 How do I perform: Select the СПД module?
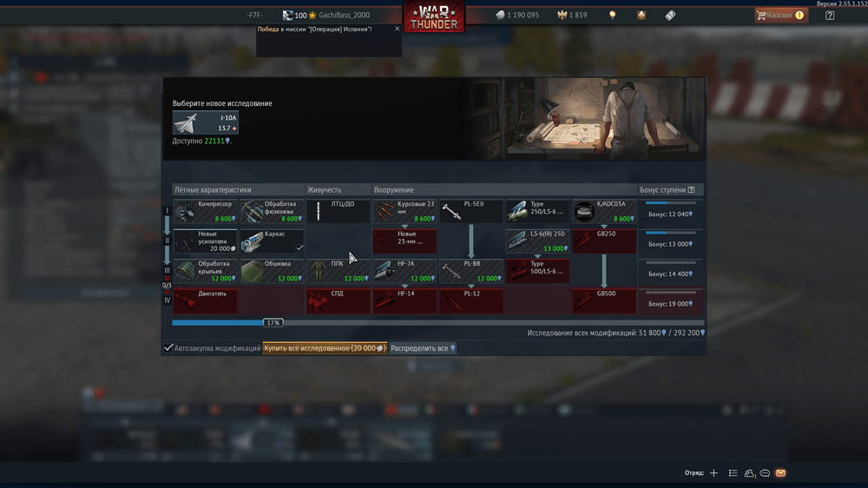339,300
